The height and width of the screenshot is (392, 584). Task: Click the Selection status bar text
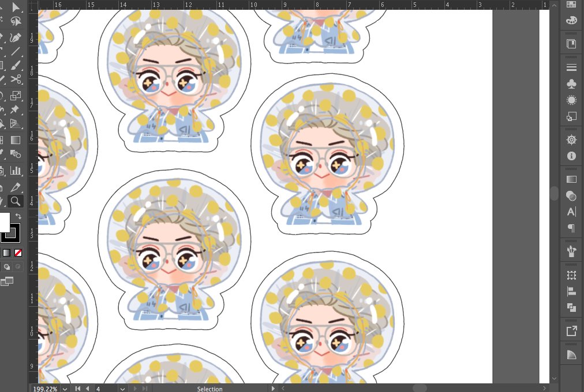tap(209, 389)
